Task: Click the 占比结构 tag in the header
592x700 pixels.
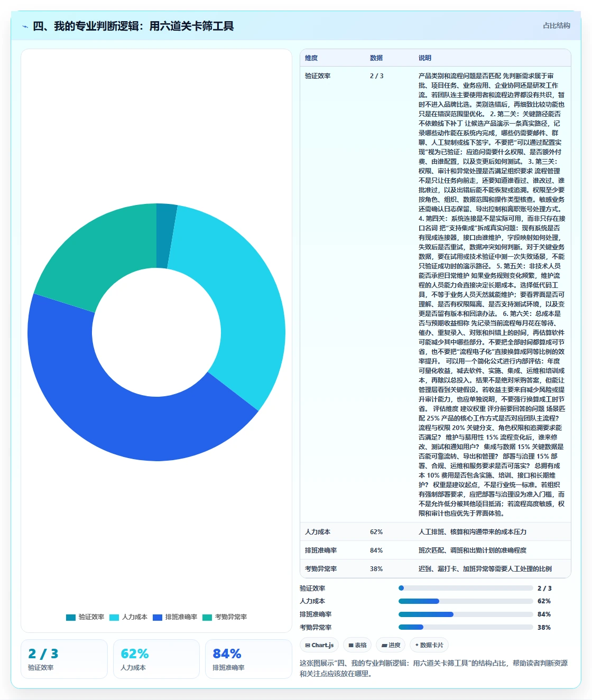Action: [557, 25]
